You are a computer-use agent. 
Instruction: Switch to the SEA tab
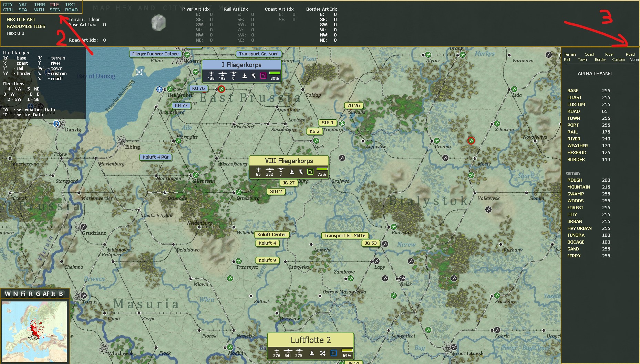(x=23, y=10)
